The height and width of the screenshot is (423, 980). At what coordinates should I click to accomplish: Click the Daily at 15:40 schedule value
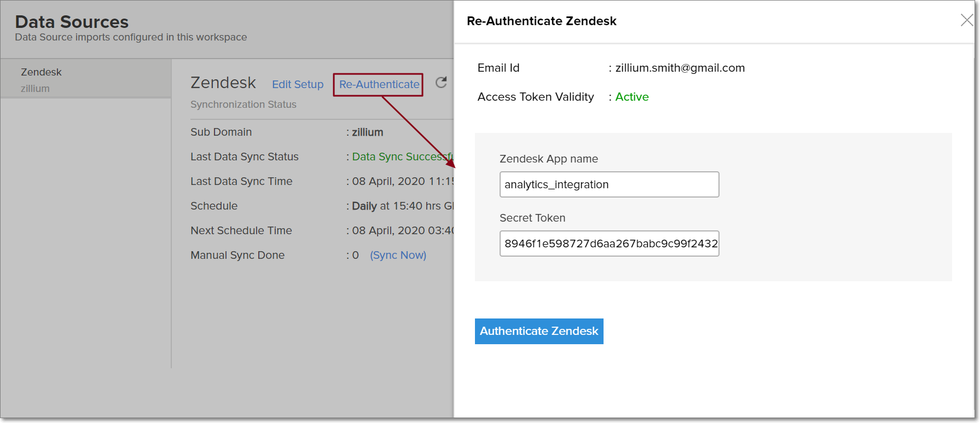[402, 206]
